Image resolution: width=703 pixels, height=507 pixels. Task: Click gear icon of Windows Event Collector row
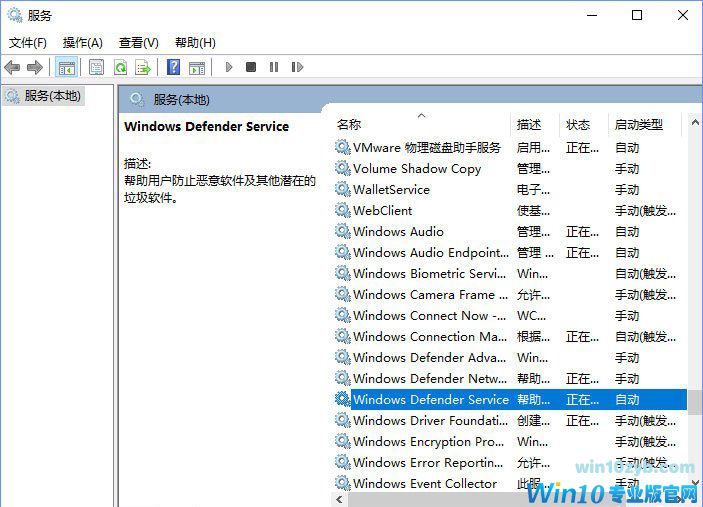pyautogui.click(x=343, y=483)
